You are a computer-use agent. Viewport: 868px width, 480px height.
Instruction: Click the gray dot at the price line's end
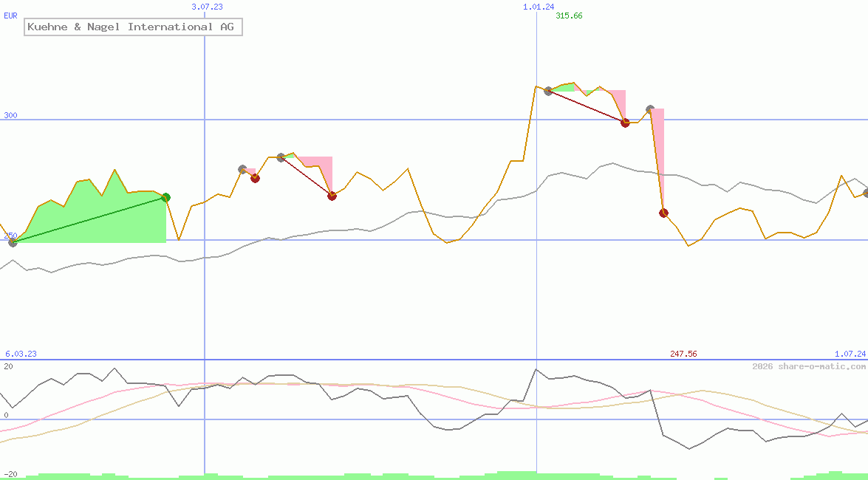[x=866, y=193]
